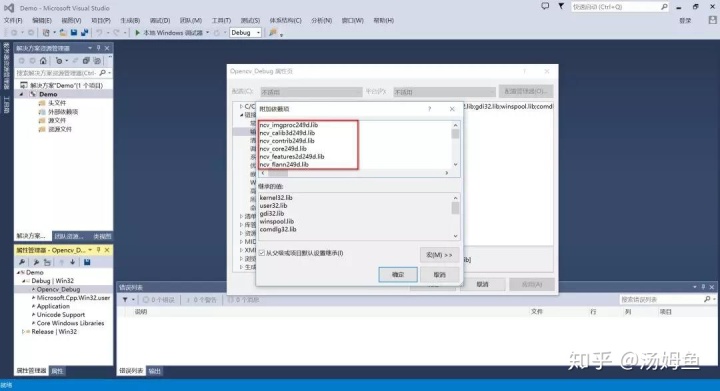Click vertical scrollbar thumb of dependency edit list
Screen dimensions: 720x391
pos(456,134)
